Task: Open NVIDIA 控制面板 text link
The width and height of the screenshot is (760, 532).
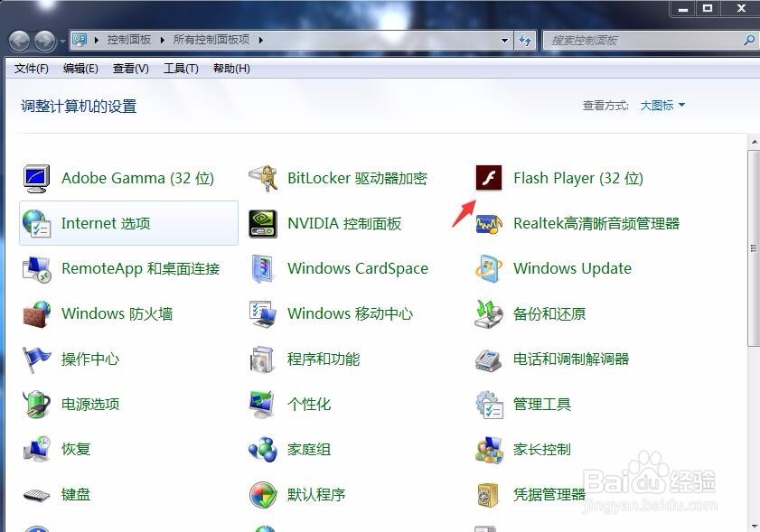Action: (344, 223)
